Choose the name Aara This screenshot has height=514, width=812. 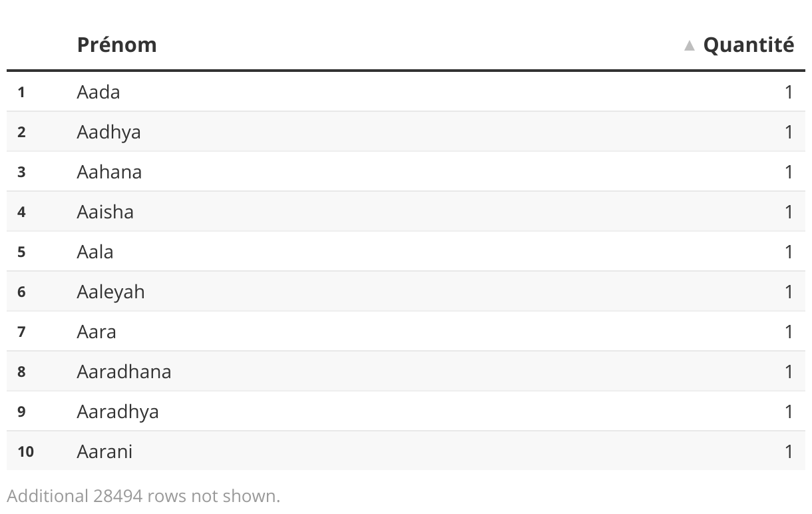coord(97,332)
